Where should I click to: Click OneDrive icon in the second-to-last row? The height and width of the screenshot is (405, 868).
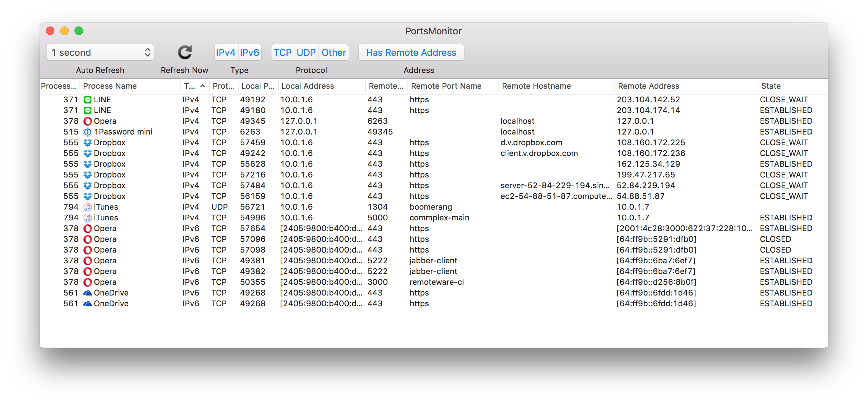[x=88, y=293]
